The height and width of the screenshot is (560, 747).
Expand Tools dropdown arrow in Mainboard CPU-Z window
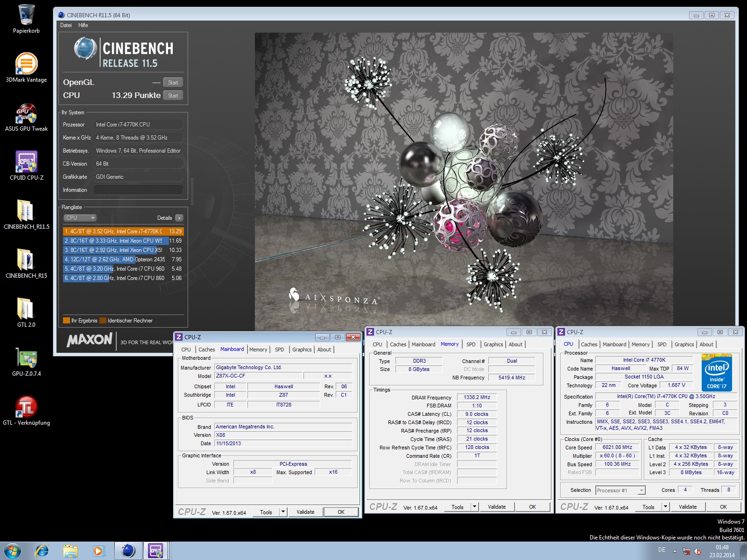point(283,512)
